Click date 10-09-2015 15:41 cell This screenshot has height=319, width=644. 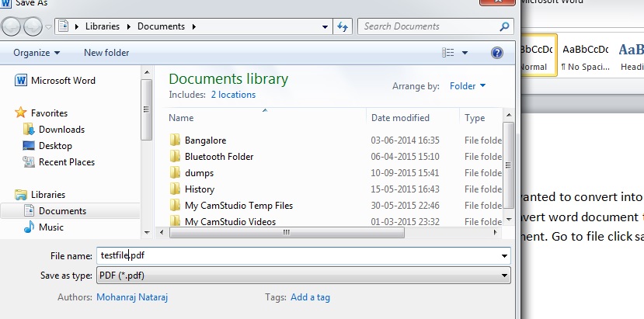[x=405, y=173]
